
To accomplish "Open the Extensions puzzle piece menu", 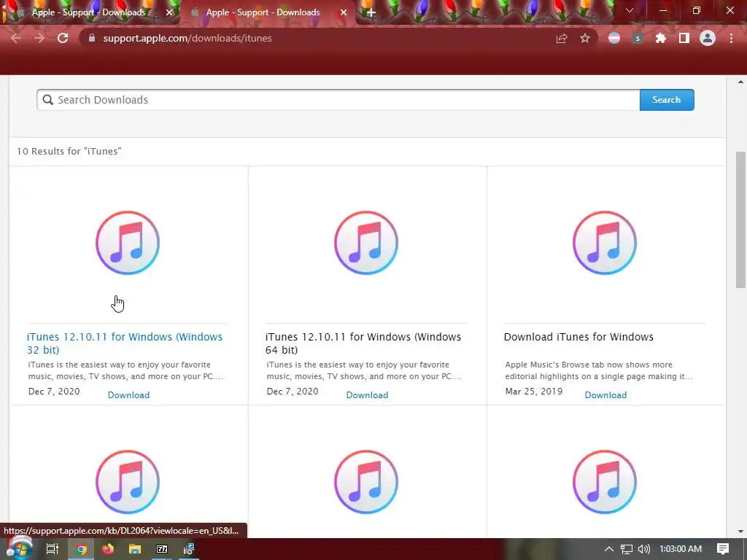I will [661, 38].
